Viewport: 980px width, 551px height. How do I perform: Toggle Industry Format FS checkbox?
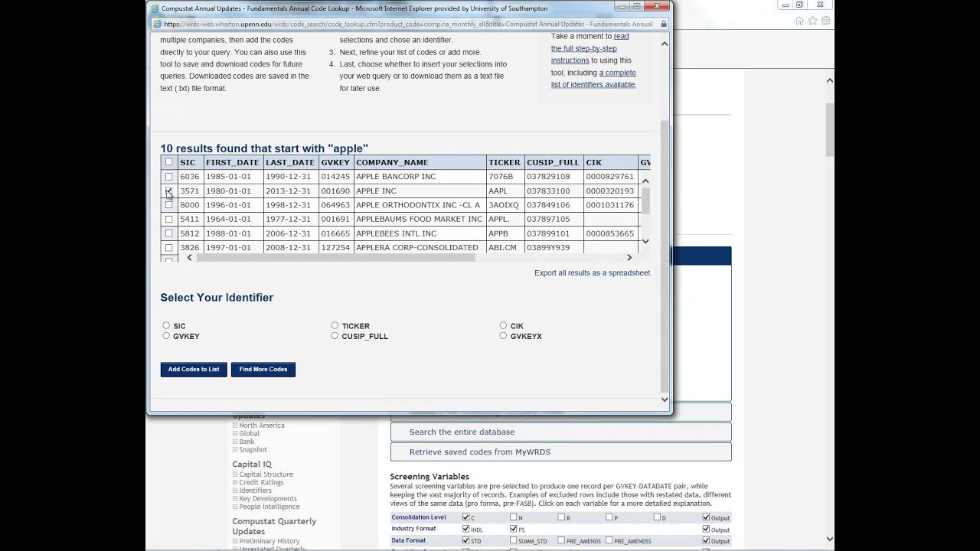[x=514, y=529]
